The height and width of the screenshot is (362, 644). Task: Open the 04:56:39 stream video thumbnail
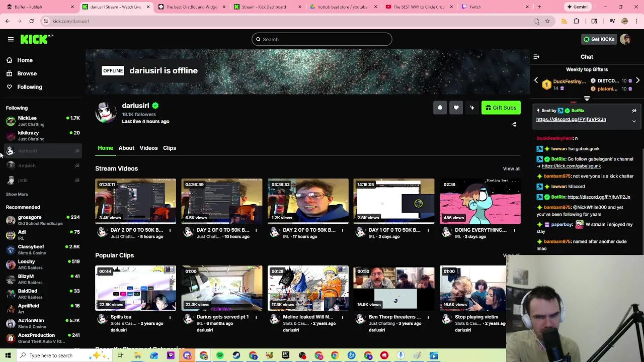tap(222, 201)
